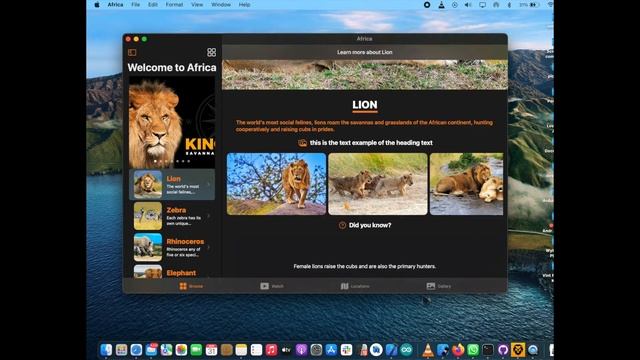Open the Help menu
The height and width of the screenshot is (360, 640).
pos(244,4)
